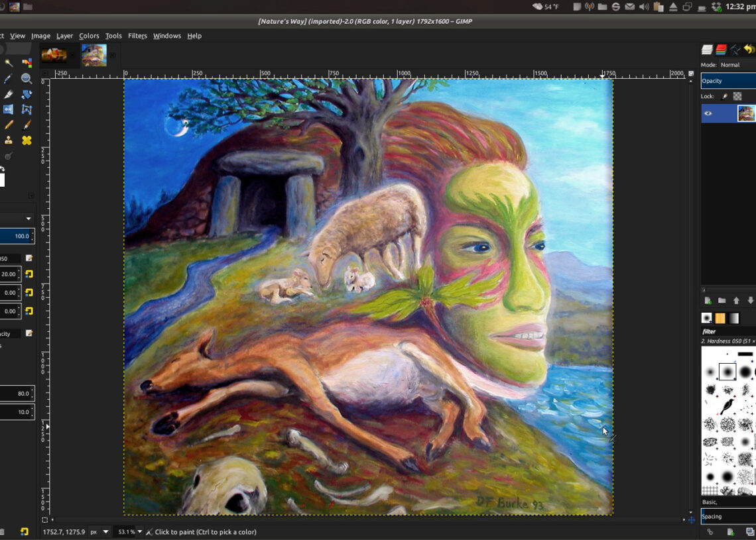
Task: Open the px units dropdown
Action: pyautogui.click(x=97, y=532)
